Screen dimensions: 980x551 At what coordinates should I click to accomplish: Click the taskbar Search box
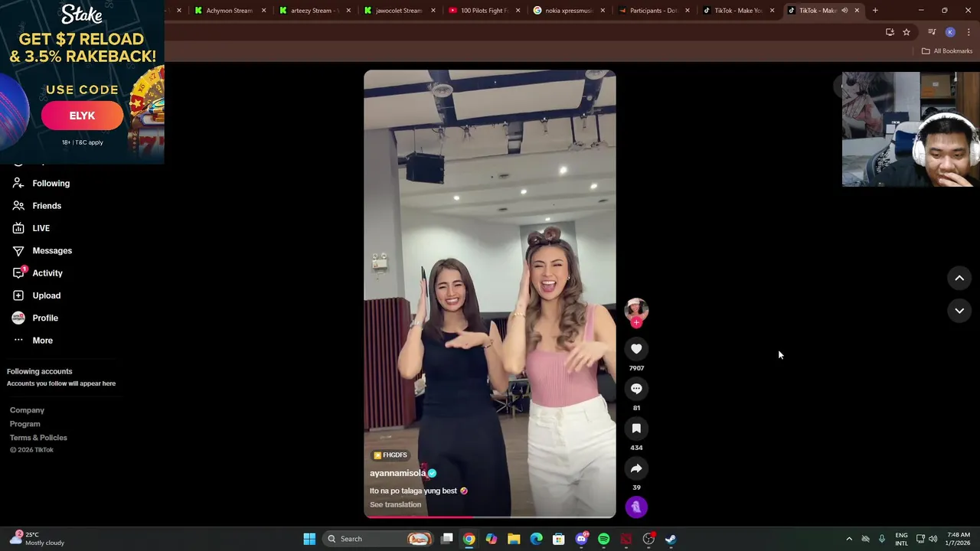378,539
